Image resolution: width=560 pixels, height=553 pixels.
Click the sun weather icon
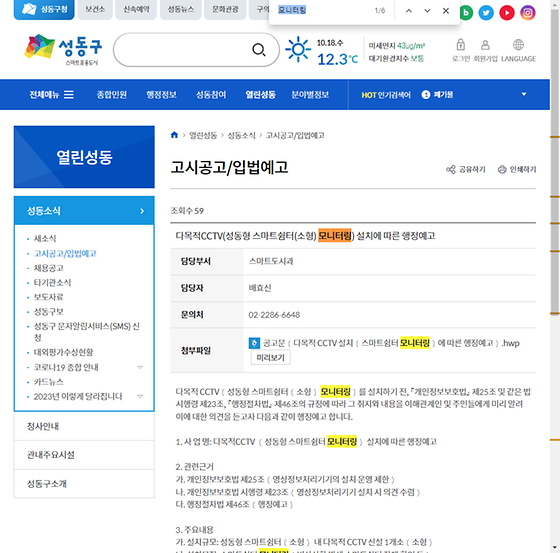point(298,49)
